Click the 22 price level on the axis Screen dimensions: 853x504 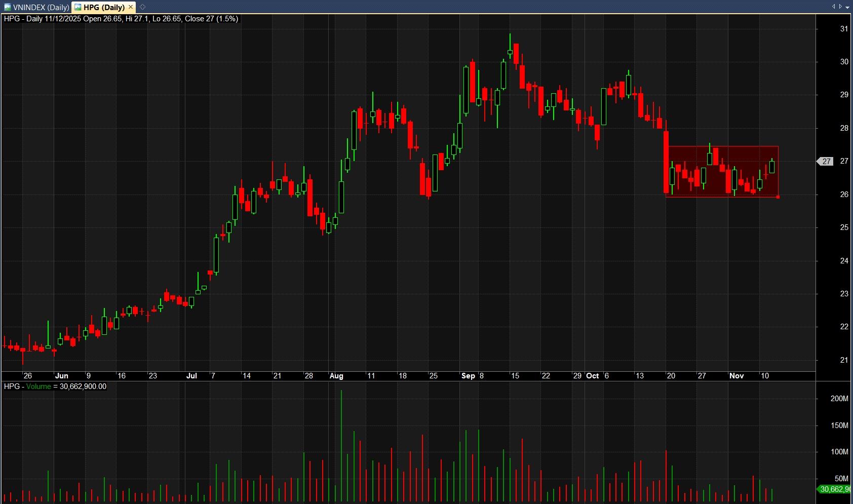coord(844,327)
